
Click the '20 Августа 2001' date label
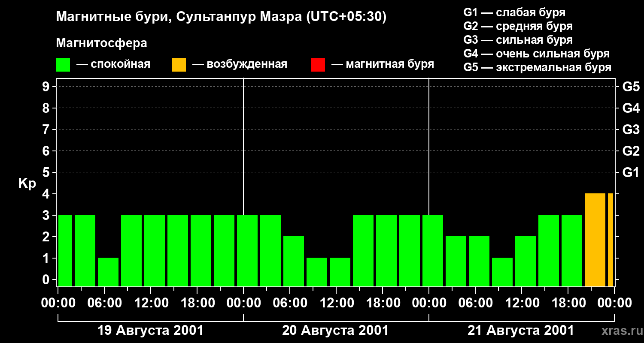point(335,331)
